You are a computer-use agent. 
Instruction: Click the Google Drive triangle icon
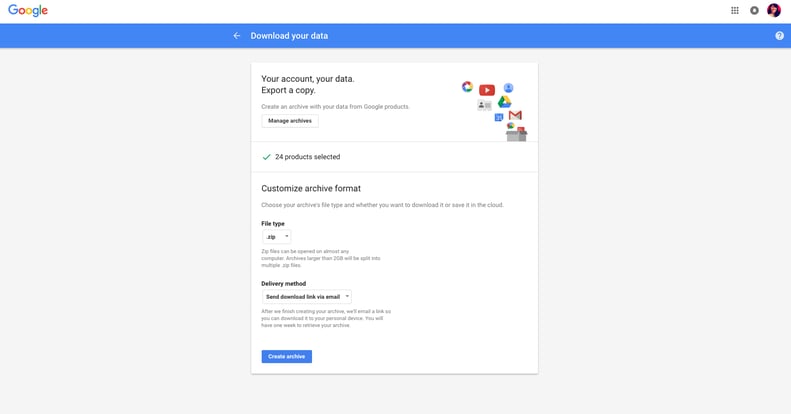(504, 102)
